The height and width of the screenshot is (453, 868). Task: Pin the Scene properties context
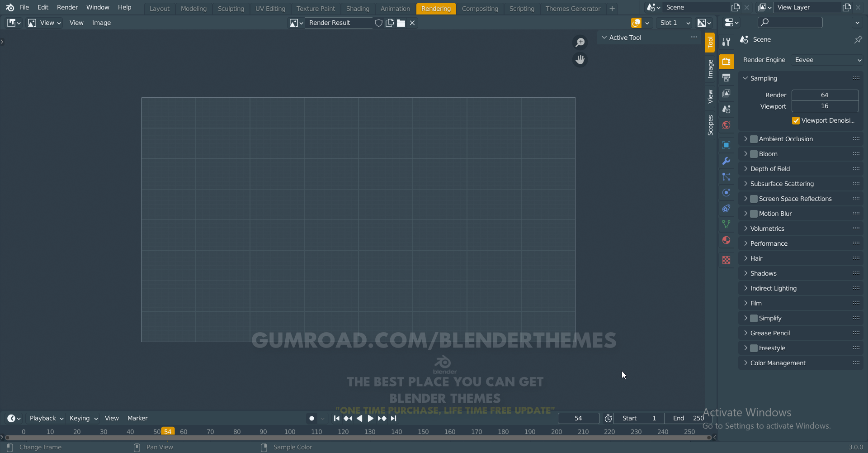point(858,39)
